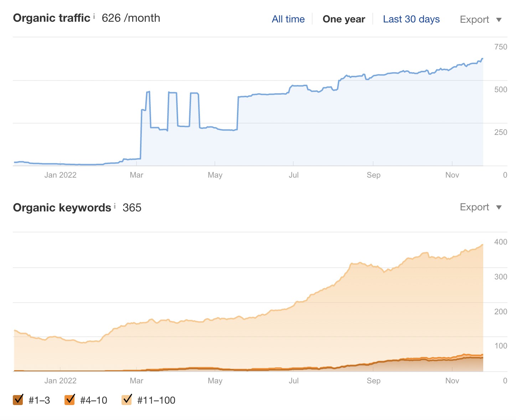Click traffic chart line end point
Image resolution: width=516 pixels, height=420 pixels.
483,59
